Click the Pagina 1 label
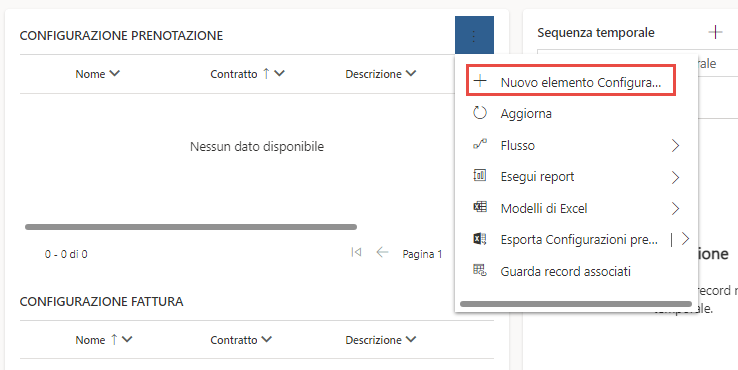The height and width of the screenshot is (370, 738). coord(422,254)
